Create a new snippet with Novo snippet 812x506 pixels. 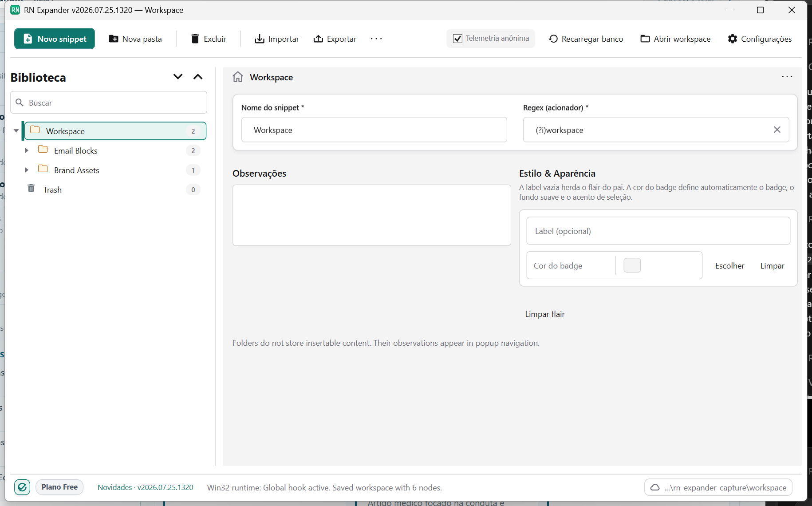point(55,39)
